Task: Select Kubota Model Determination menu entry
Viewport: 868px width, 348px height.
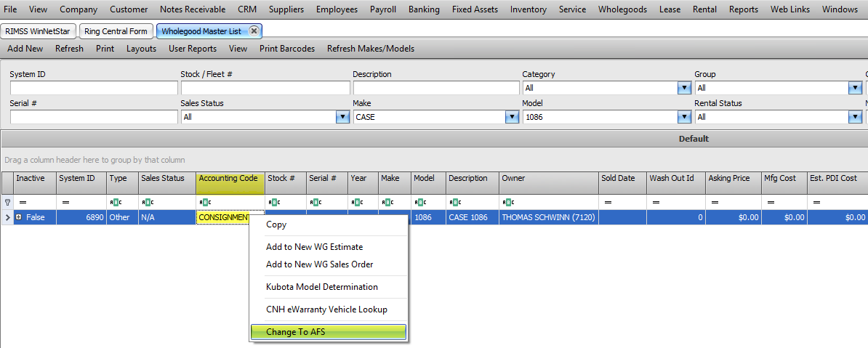Action: [x=329, y=287]
